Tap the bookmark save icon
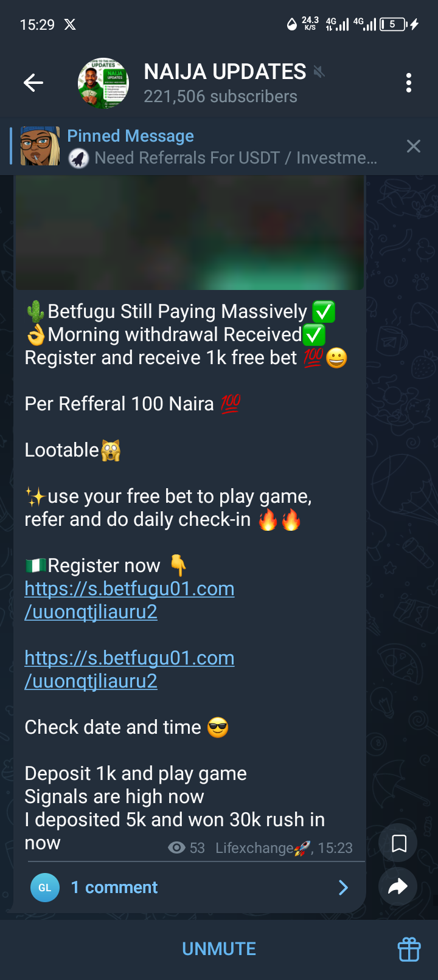 399,843
